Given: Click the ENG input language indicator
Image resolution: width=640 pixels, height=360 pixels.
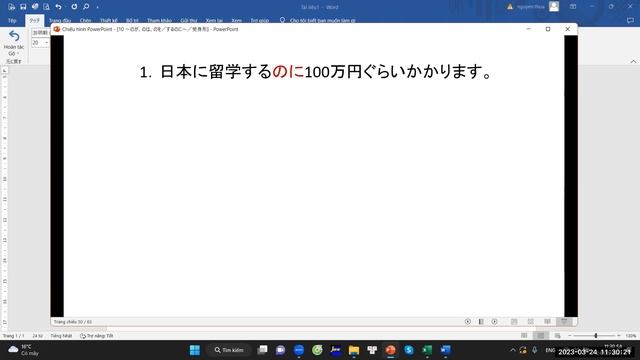Looking at the screenshot, I should coord(550,350).
